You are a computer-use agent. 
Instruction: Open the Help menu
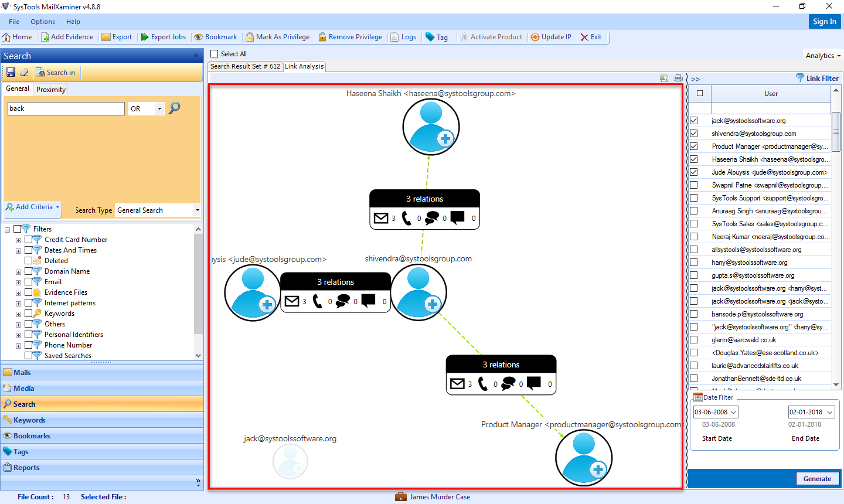[73, 22]
